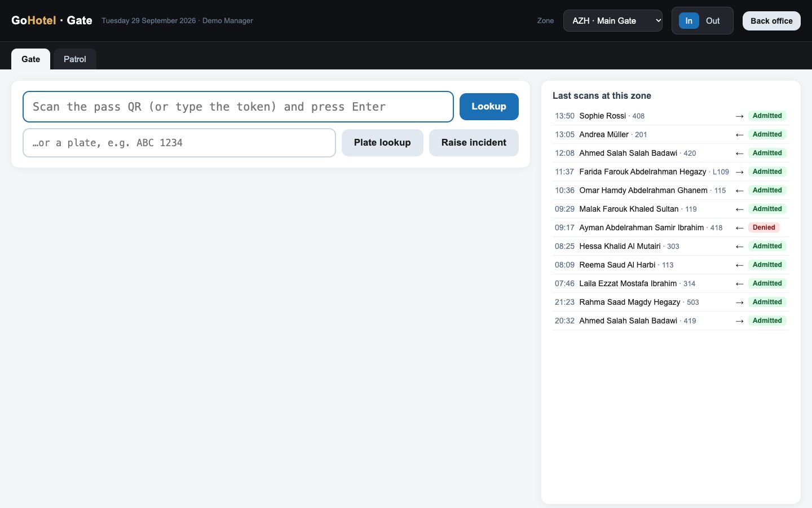Open the Zone dropdown showing AZH · Main Gate
The width and height of the screenshot is (812, 508).
tap(613, 21)
